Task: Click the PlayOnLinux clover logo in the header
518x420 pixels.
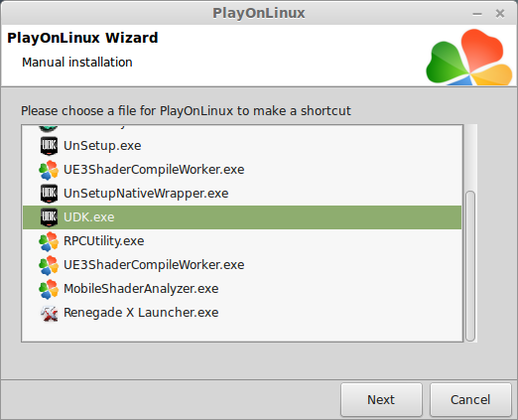Action: coord(469,57)
